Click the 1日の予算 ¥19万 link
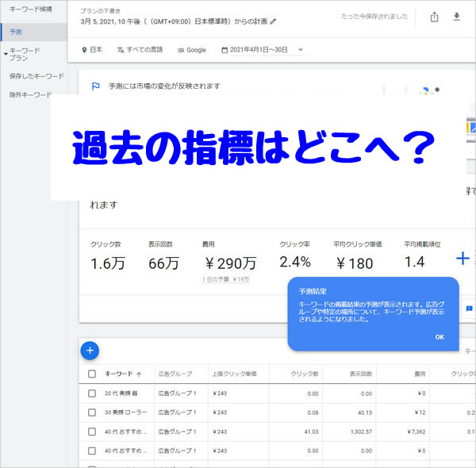Image resolution: width=476 pixels, height=468 pixels. click(226, 279)
